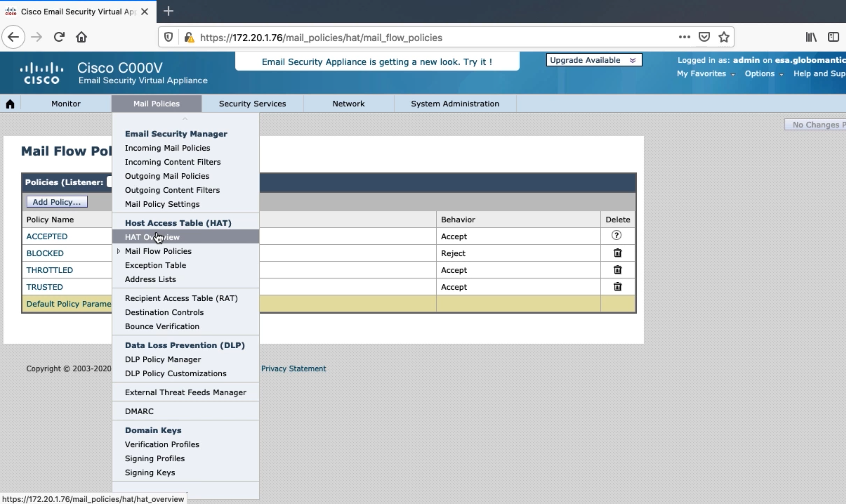Delete the TRUSTED policy with its trash icon
846x504 pixels.
coord(617,286)
